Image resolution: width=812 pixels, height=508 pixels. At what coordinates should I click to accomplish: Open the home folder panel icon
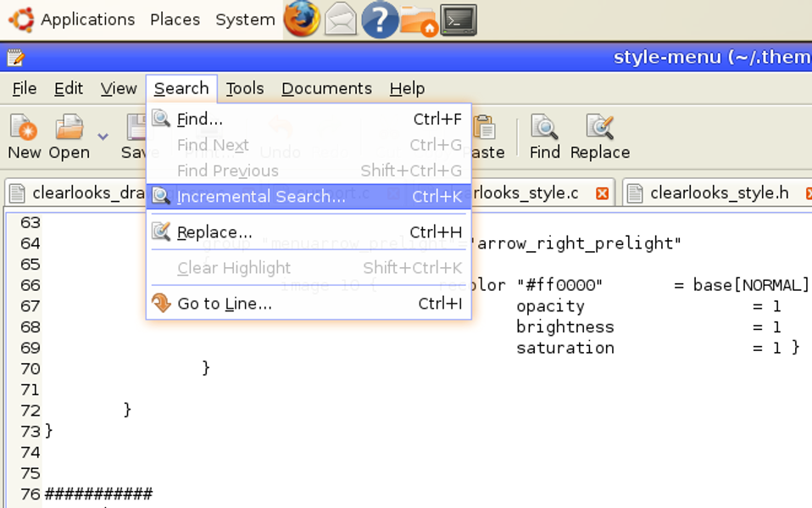click(x=419, y=20)
